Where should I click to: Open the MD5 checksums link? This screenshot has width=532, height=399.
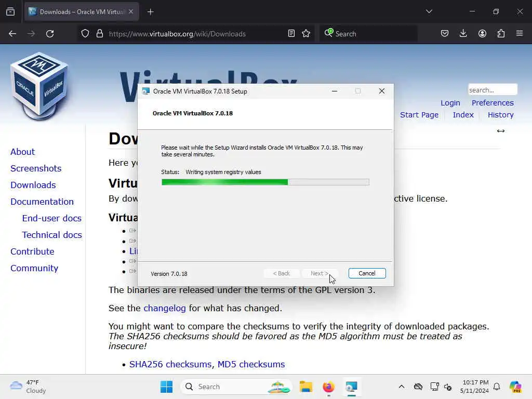point(251,364)
